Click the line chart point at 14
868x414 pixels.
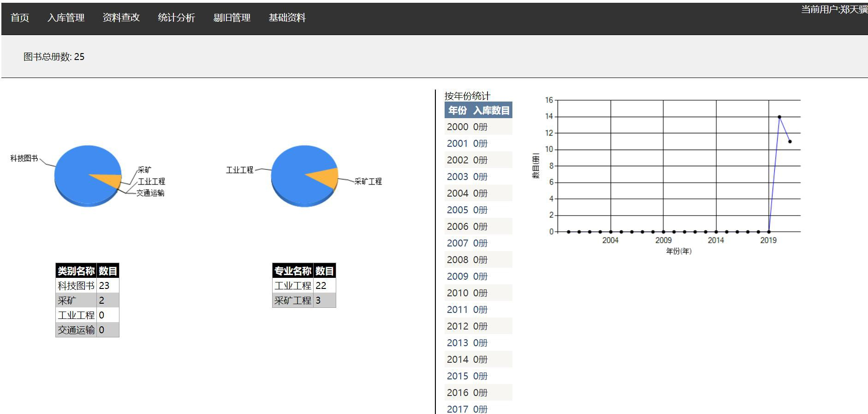779,117
